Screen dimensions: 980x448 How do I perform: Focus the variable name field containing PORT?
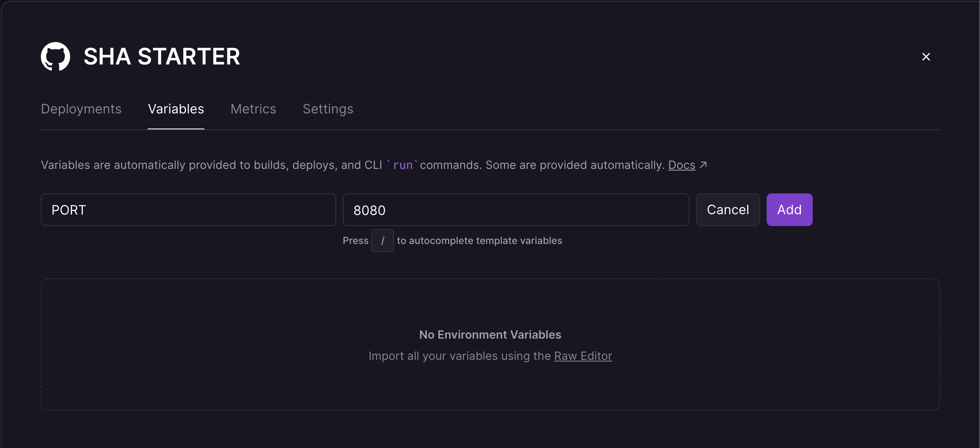188,210
